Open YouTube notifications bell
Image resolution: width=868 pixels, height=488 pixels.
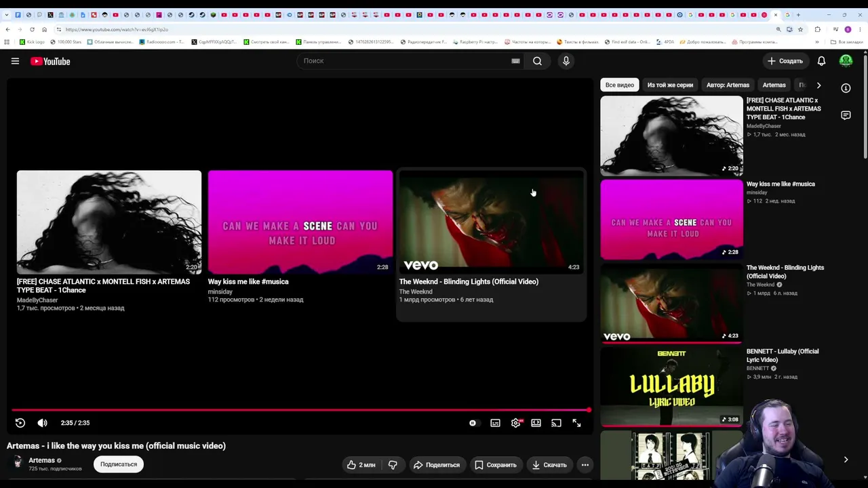point(821,61)
